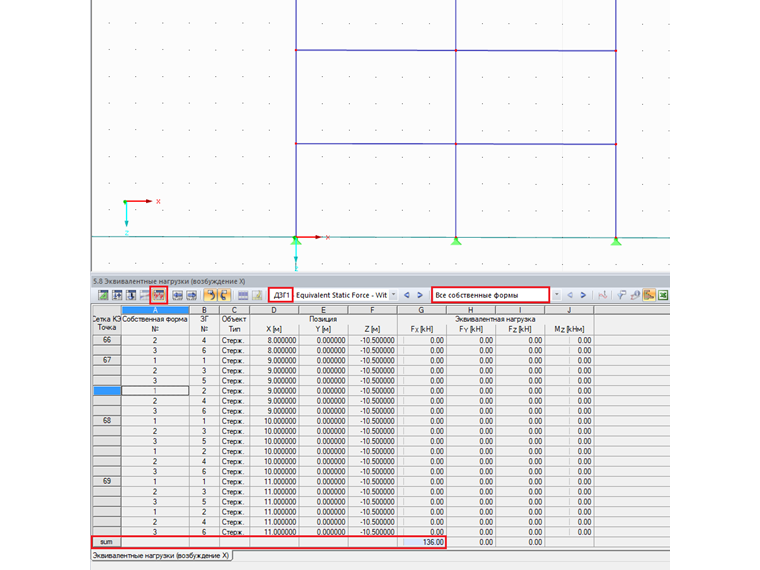
Task: Click 'Эквивалентная нагрузка' column group heading
Action: [x=495, y=319]
